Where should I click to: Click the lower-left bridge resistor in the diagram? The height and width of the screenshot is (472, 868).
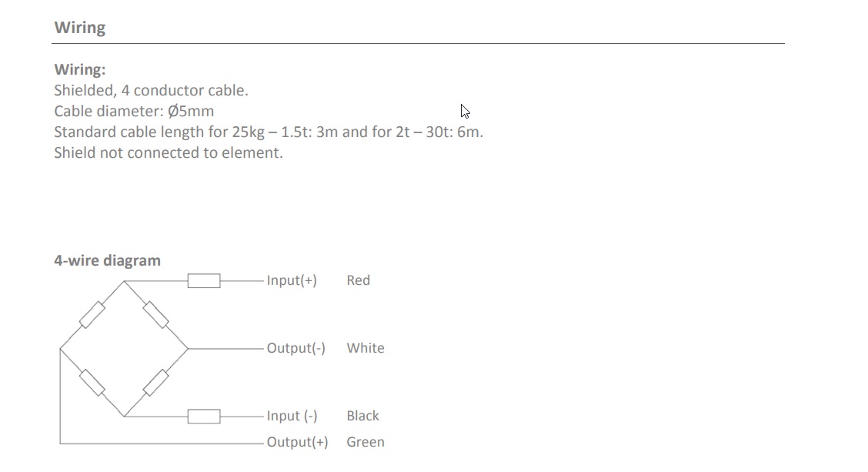coord(92,383)
